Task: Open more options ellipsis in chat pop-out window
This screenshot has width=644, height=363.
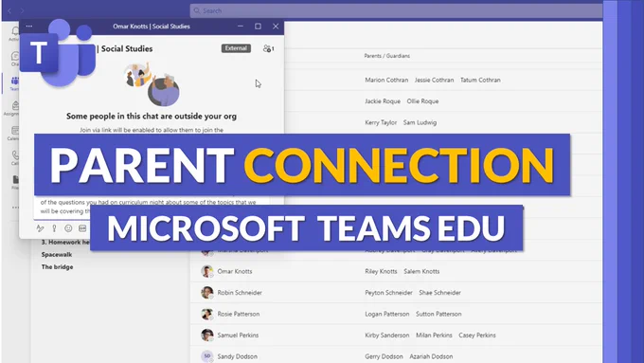Action: click(29, 27)
